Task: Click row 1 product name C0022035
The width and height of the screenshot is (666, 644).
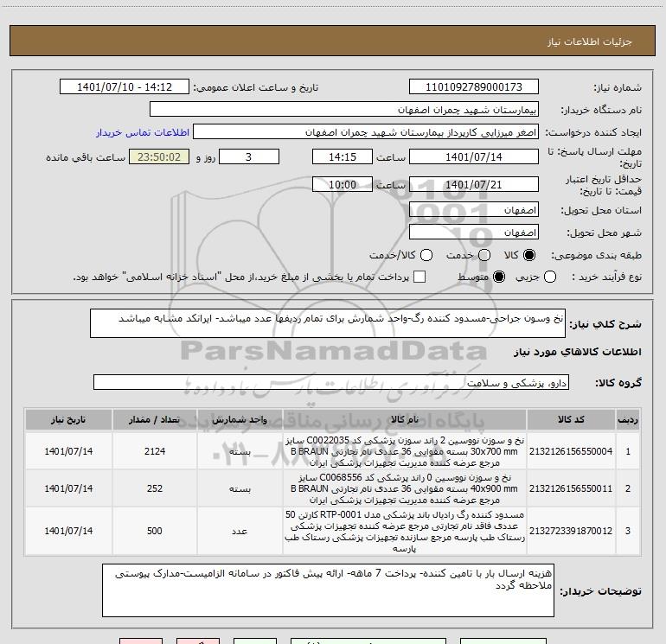Action: (x=405, y=451)
